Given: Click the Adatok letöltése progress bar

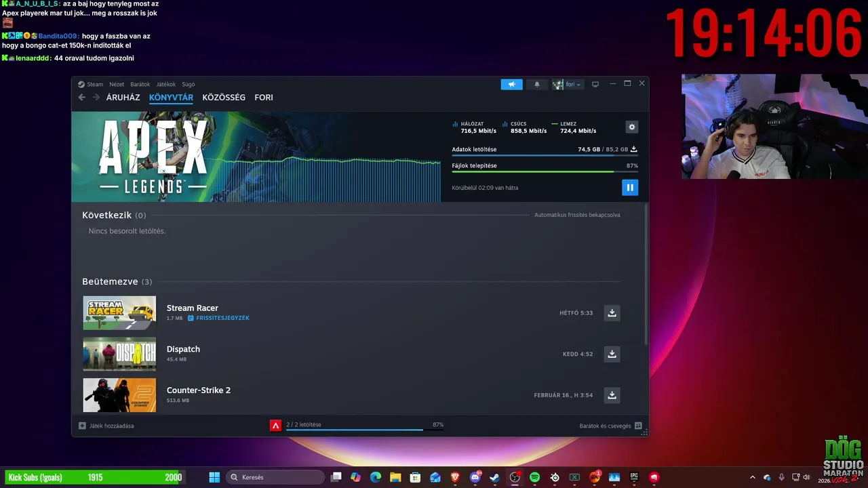Looking at the screenshot, I should point(545,156).
